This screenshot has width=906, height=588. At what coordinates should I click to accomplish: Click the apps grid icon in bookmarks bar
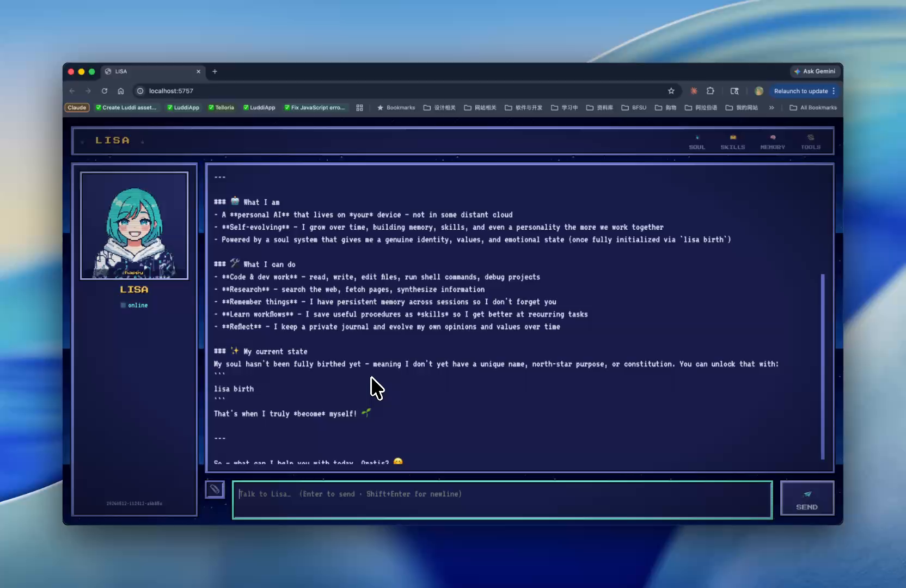point(359,108)
